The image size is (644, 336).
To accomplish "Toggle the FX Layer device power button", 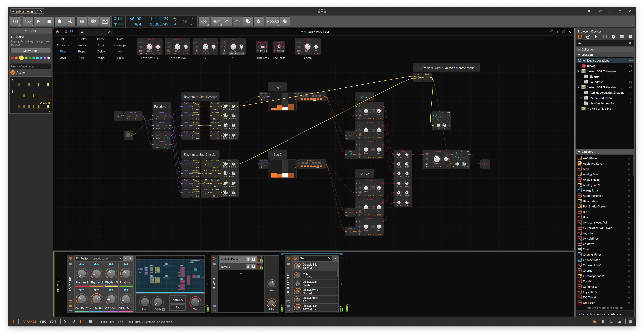I will 214,258.
